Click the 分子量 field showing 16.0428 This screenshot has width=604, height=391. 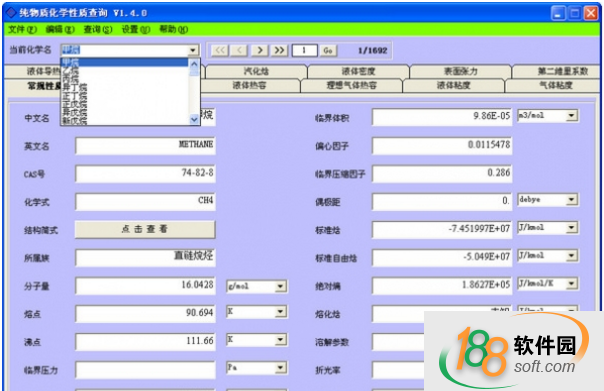pyautogui.click(x=146, y=286)
